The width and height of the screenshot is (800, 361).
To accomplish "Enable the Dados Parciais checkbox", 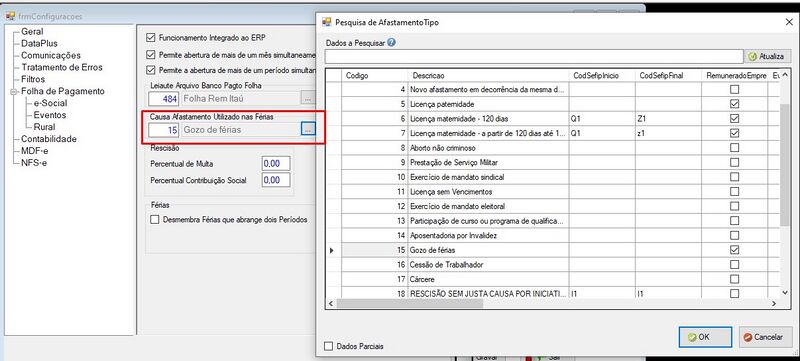I will pos(329,346).
